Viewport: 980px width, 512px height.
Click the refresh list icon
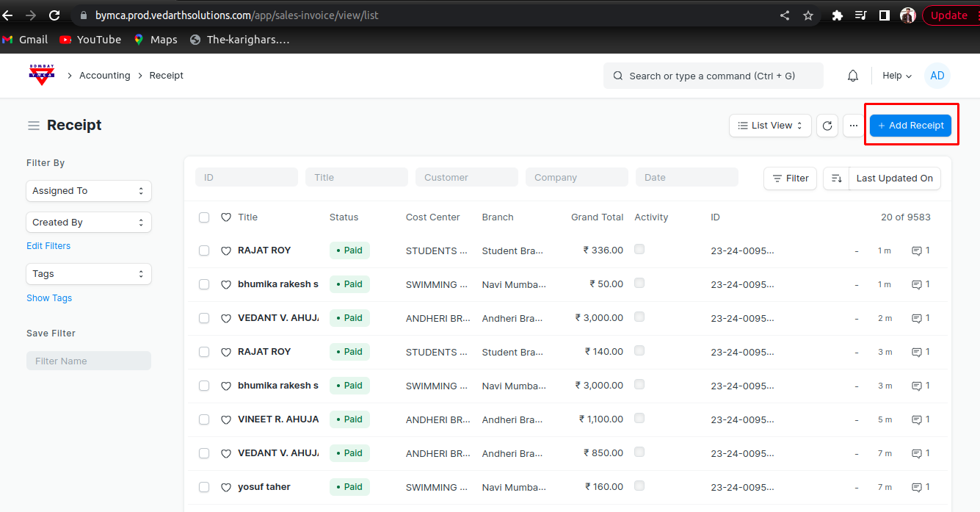point(827,126)
